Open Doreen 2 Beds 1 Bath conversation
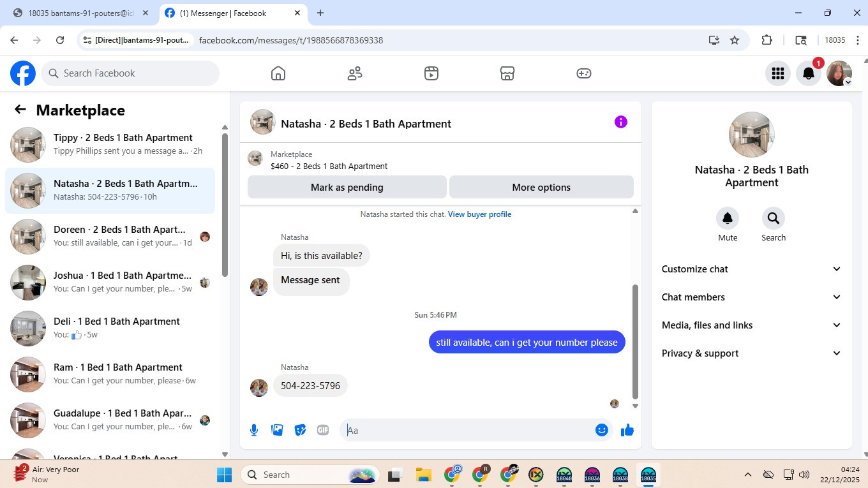This screenshot has height=488, width=868. click(110, 237)
